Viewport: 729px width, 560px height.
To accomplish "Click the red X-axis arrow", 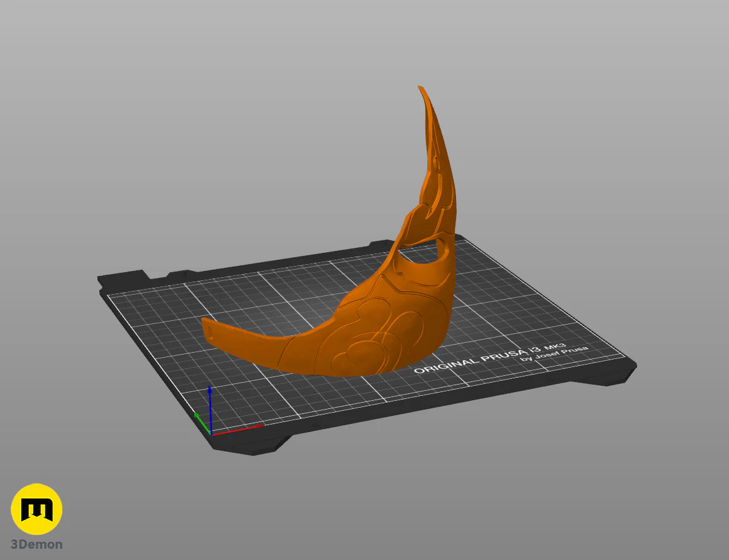I will tap(237, 430).
